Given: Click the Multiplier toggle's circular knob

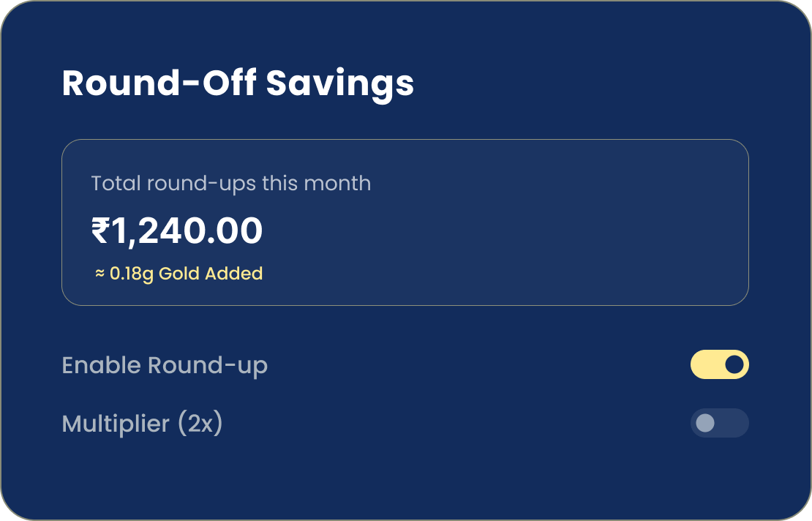Looking at the screenshot, I should pyautogui.click(x=704, y=424).
